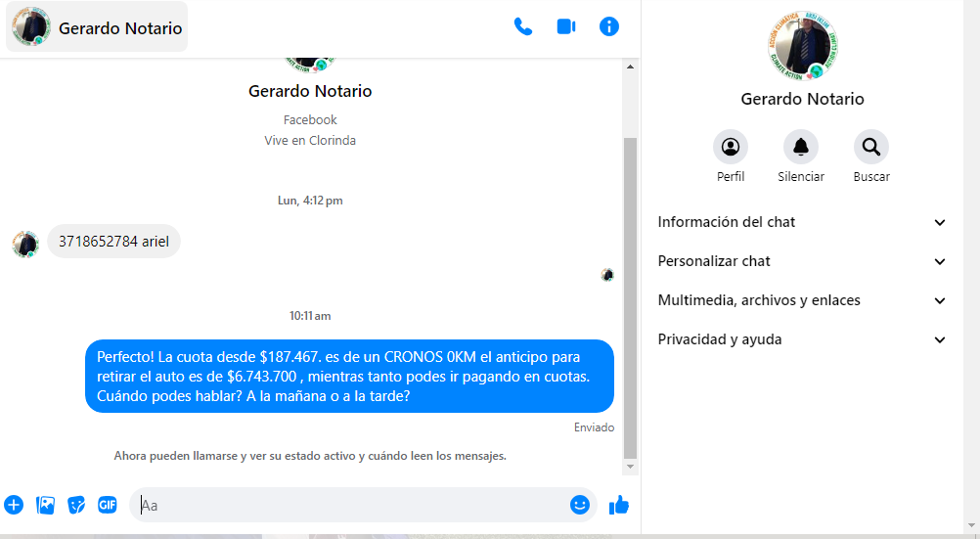
Task: Mute notifications with the Silenciar bell
Action: click(801, 147)
